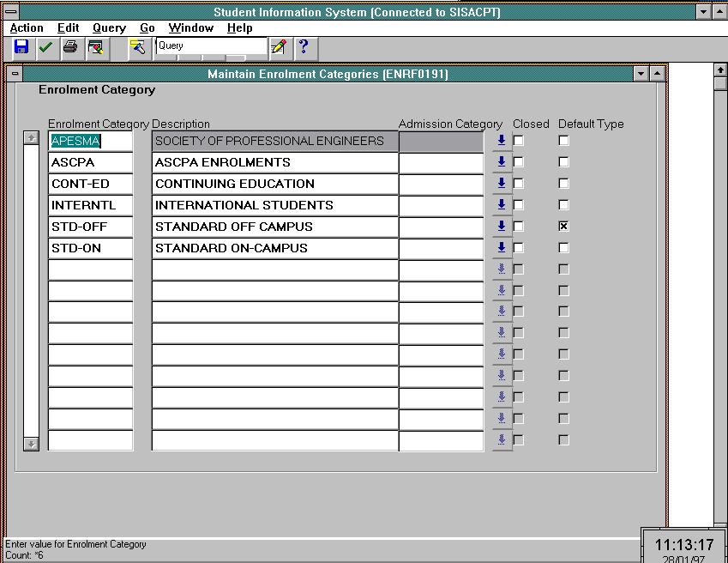Click the Query text field in toolbar
The height and width of the screenshot is (563, 728).
pos(210,46)
